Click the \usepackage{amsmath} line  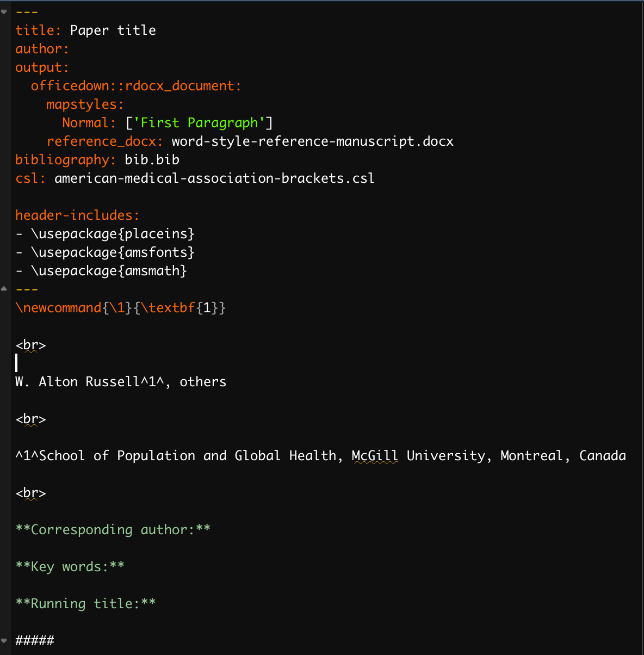pyautogui.click(x=108, y=271)
